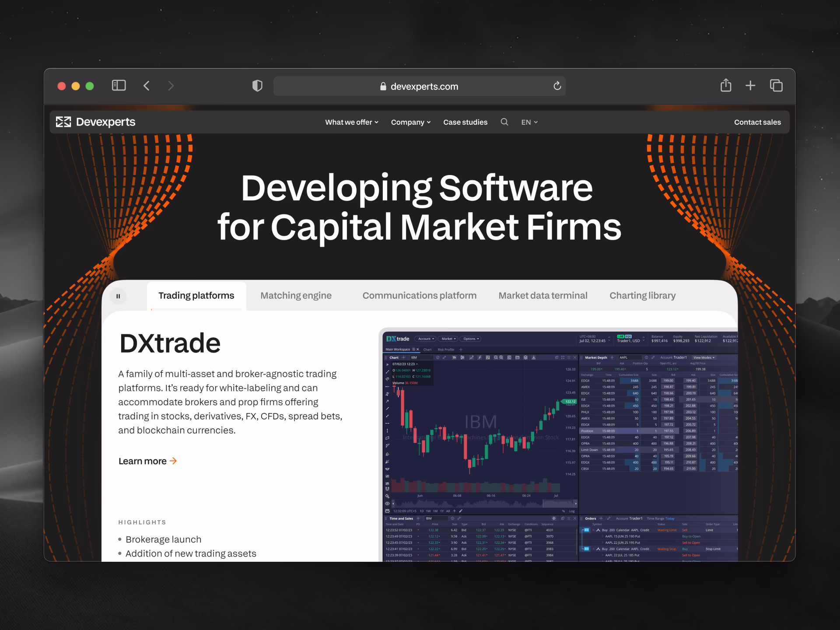Expand the What we offer menu
Image resolution: width=840 pixels, height=630 pixels.
tap(351, 122)
